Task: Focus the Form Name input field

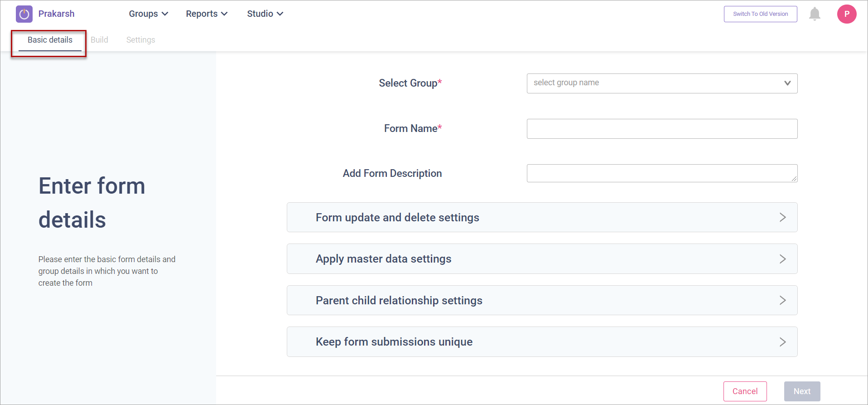Action: pos(662,129)
